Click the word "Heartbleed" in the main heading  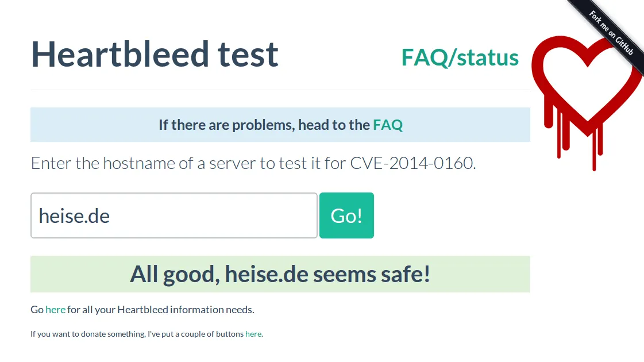click(x=119, y=54)
